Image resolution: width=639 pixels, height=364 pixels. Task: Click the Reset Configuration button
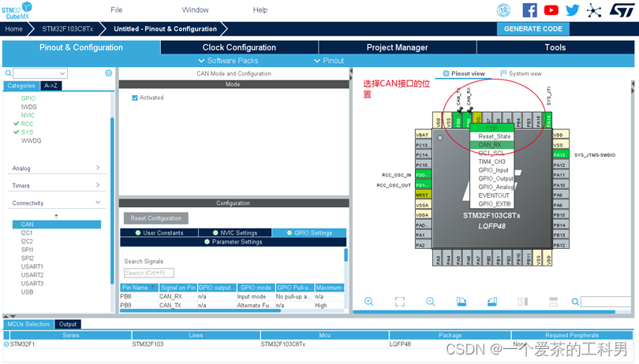(156, 218)
